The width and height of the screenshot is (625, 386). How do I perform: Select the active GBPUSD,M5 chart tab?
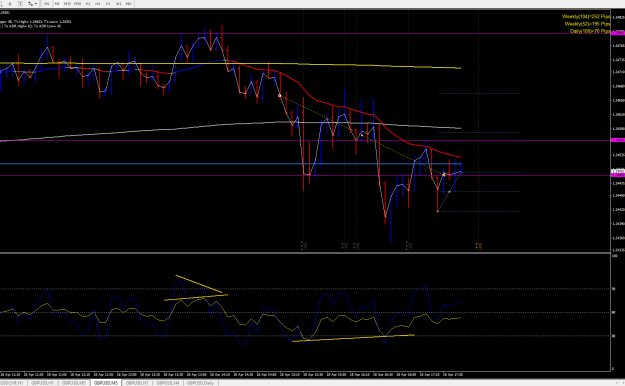pos(106,383)
